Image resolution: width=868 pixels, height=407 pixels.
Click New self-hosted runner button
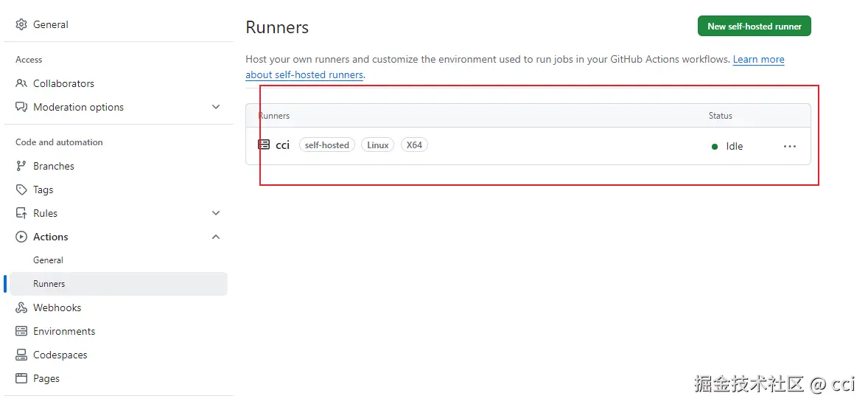tap(754, 26)
